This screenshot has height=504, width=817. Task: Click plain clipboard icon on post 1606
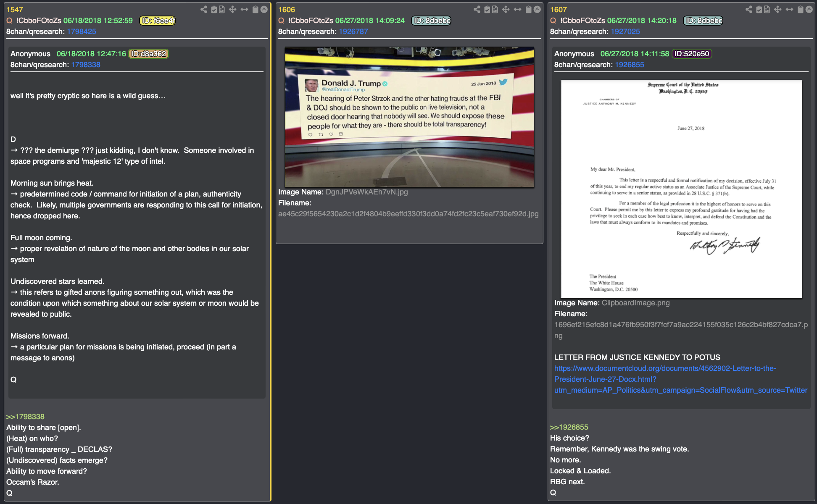click(x=528, y=9)
